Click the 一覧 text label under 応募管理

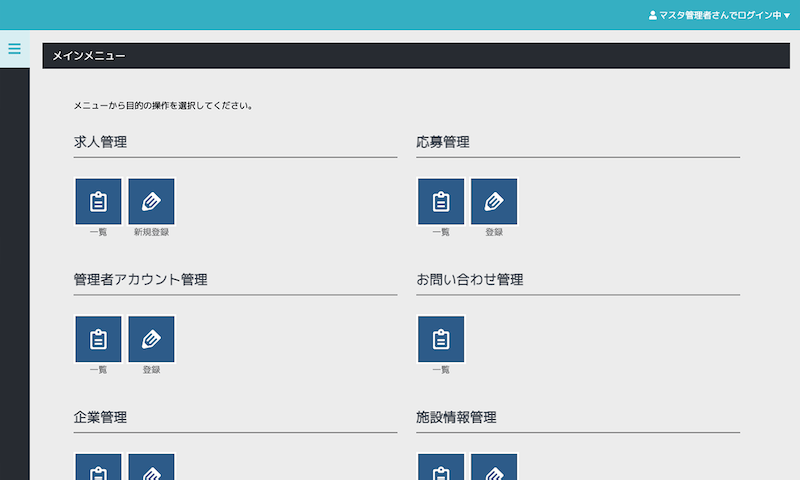click(x=441, y=232)
